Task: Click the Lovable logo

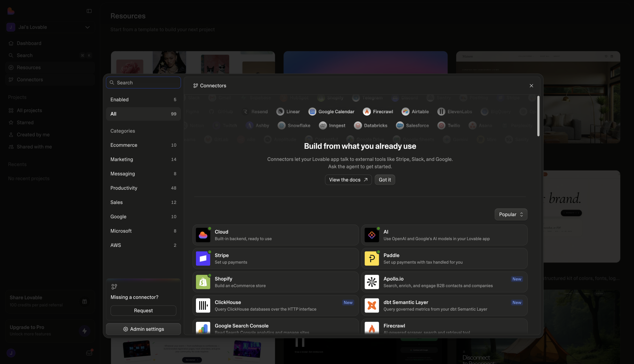Action: point(11,11)
